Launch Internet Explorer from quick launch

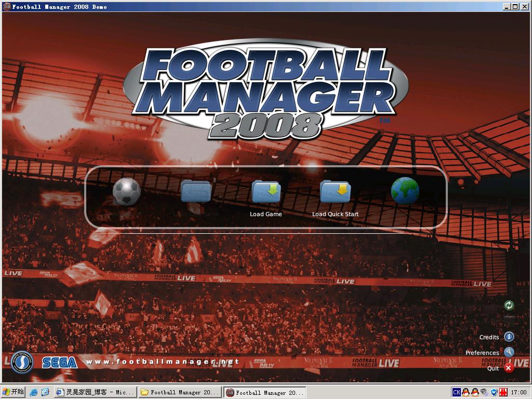34,393
